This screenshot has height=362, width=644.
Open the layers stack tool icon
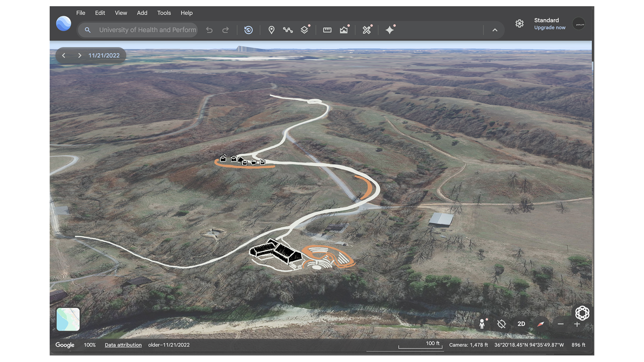304,30
